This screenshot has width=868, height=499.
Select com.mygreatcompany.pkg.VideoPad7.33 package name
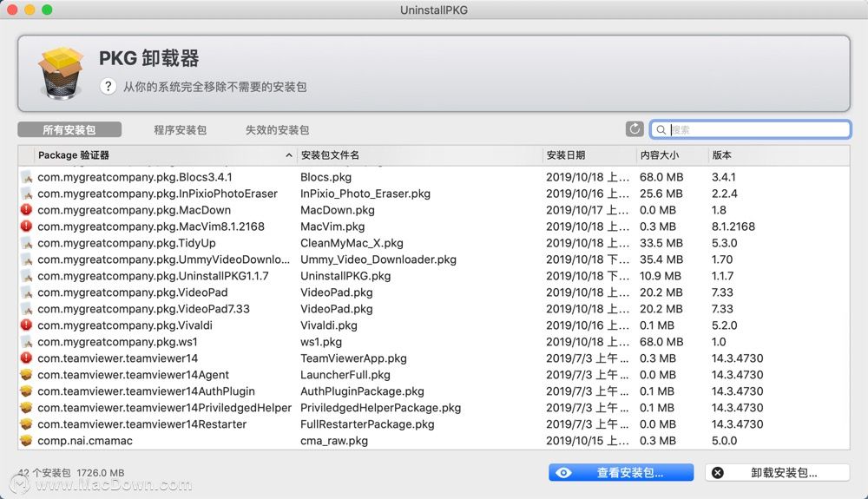tap(143, 309)
